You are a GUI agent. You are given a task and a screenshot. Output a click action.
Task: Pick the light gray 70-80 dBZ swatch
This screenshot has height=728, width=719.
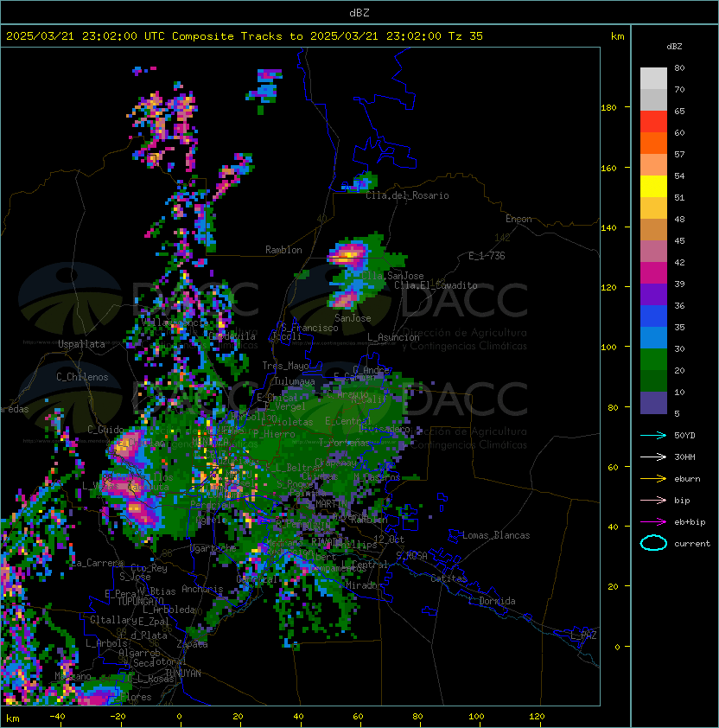[x=653, y=79]
